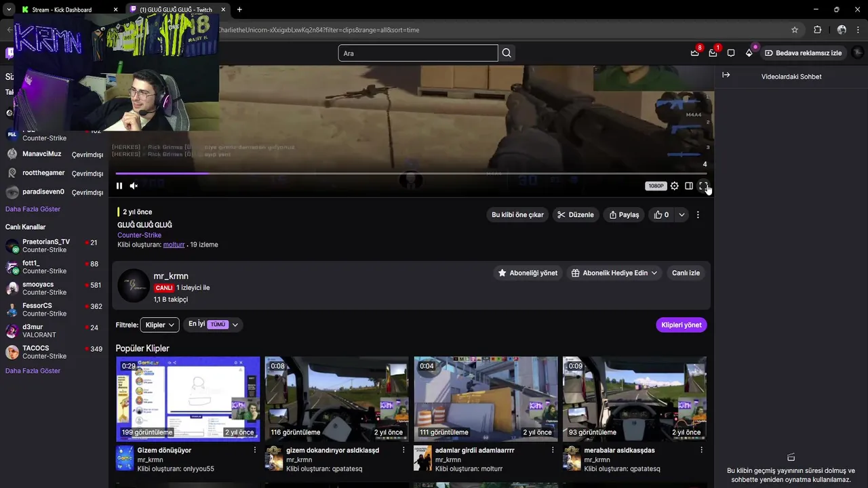Open the Counter-Strike category link
Screen dimensions: 868x488
click(139, 235)
